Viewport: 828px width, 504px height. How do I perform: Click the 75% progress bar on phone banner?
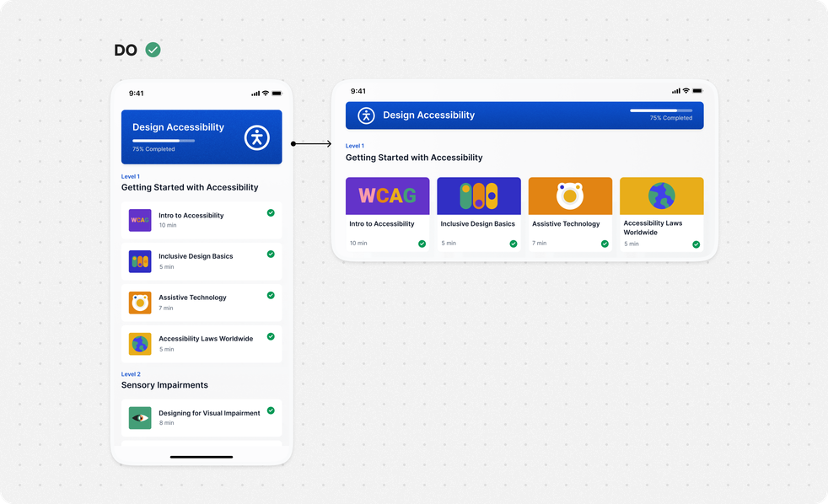pos(164,141)
